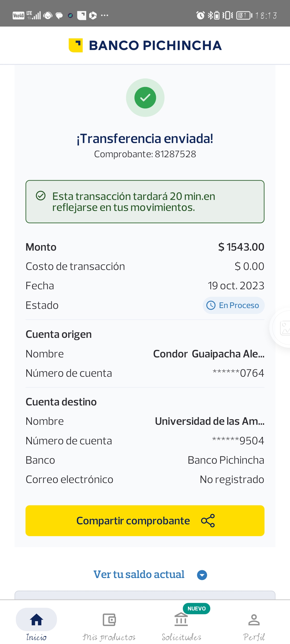Tap the En Proceso status badge

tap(234, 305)
